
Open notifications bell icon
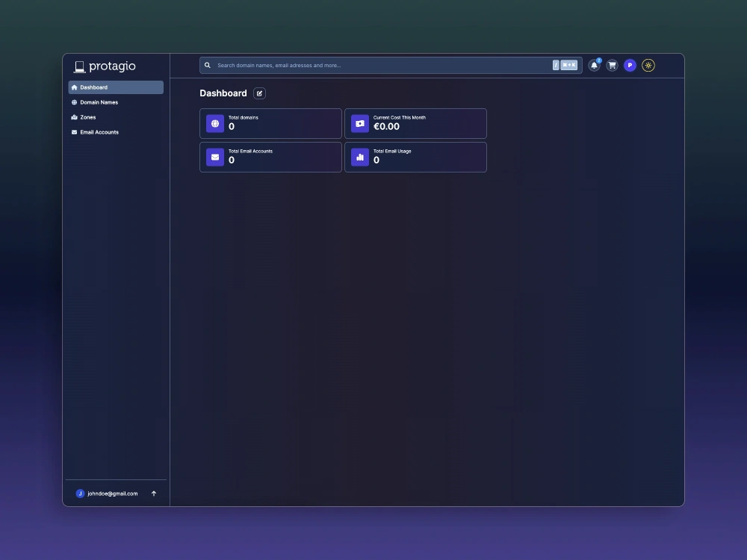[594, 66]
